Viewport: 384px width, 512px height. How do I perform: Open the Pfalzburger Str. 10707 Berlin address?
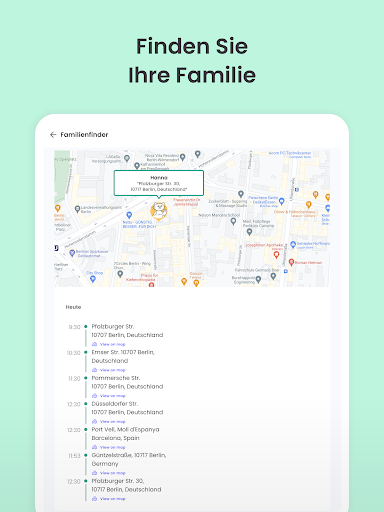127,331
